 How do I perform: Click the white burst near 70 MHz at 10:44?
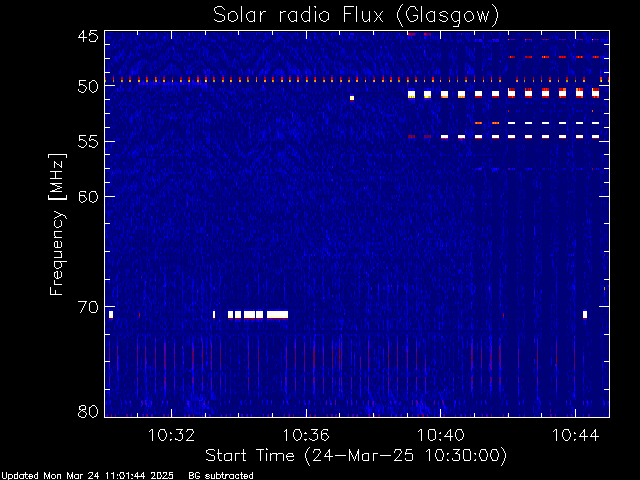click(585, 314)
